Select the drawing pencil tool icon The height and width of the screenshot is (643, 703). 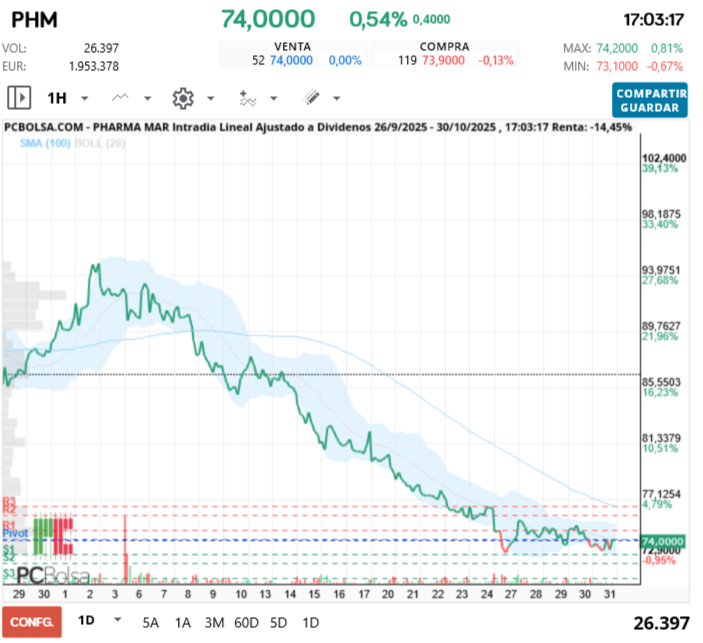click(x=311, y=98)
